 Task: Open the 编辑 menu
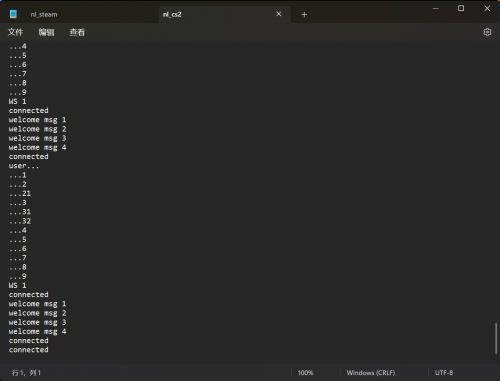46,32
